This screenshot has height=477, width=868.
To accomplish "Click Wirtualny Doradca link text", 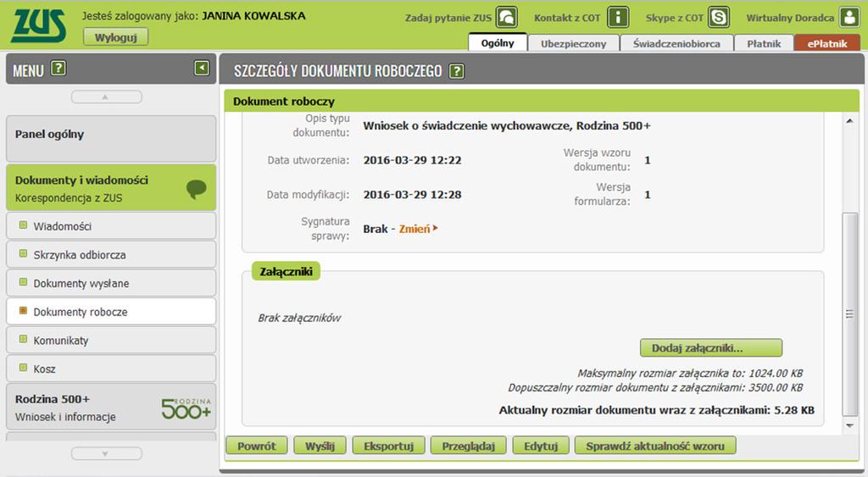I will [790, 18].
